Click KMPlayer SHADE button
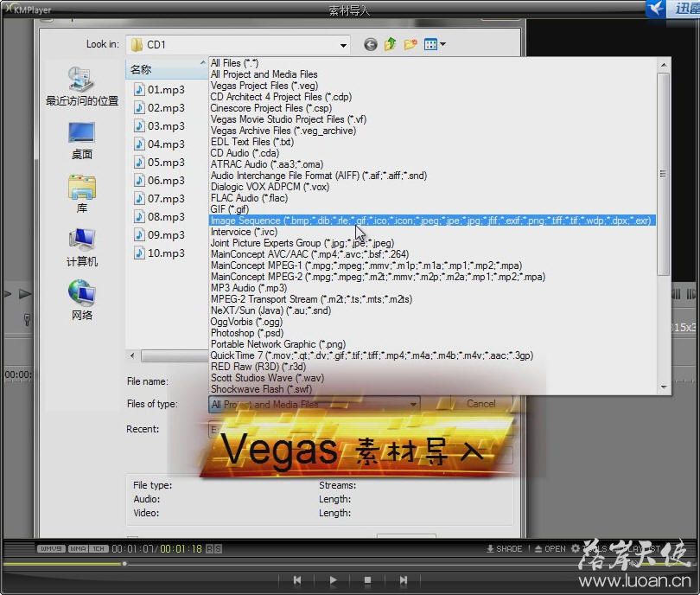 pyautogui.click(x=505, y=548)
